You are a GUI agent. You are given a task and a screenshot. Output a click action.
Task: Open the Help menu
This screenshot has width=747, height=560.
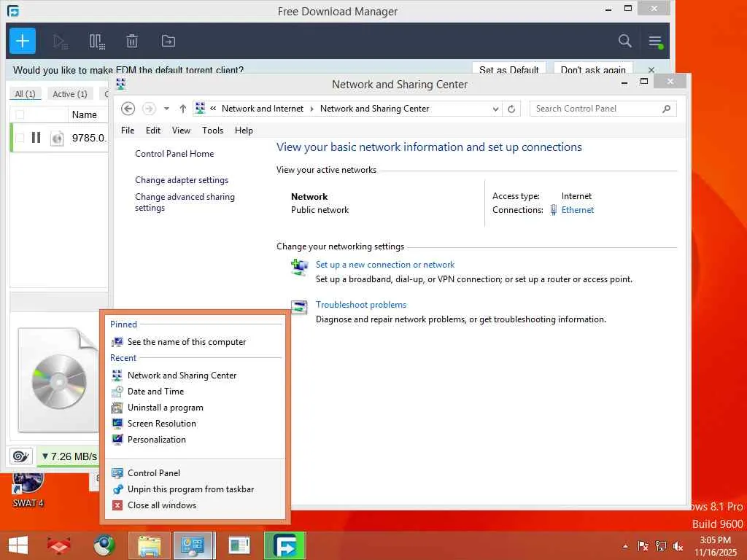244,131
